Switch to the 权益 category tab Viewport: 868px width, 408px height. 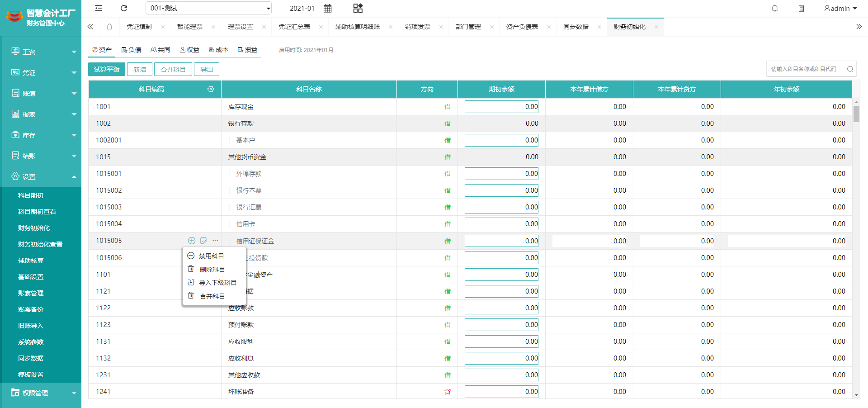189,50
